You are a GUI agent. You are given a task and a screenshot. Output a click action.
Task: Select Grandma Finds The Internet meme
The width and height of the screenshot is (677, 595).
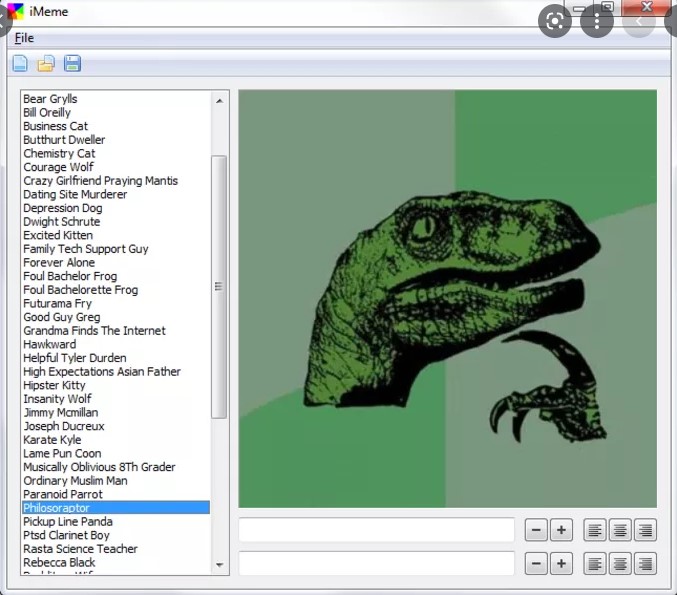click(x=94, y=331)
